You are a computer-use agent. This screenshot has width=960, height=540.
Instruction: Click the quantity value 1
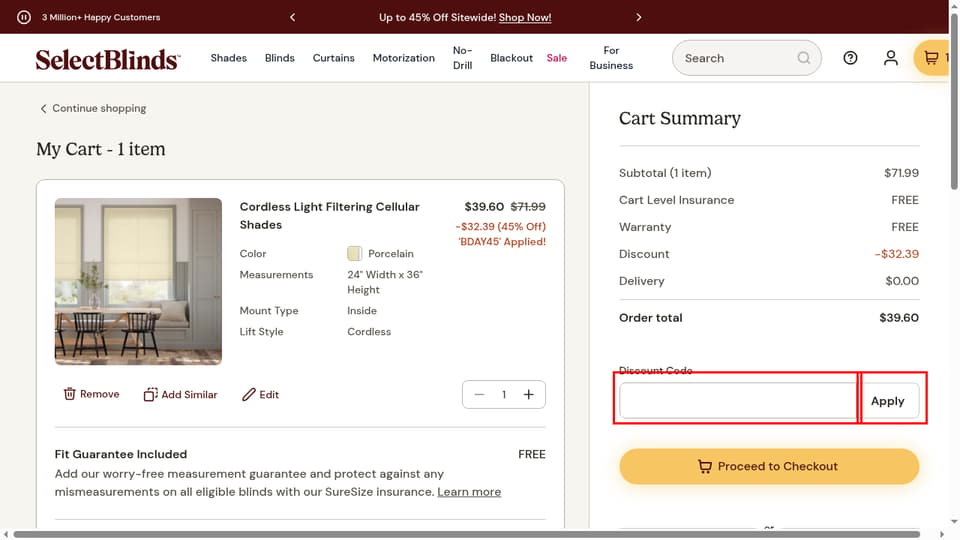pyautogui.click(x=504, y=395)
